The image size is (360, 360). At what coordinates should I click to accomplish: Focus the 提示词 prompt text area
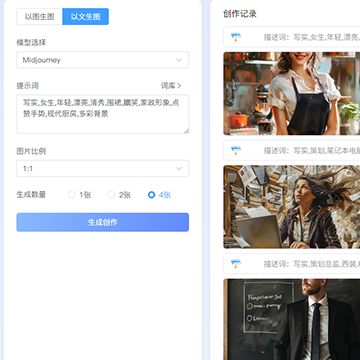tap(103, 114)
